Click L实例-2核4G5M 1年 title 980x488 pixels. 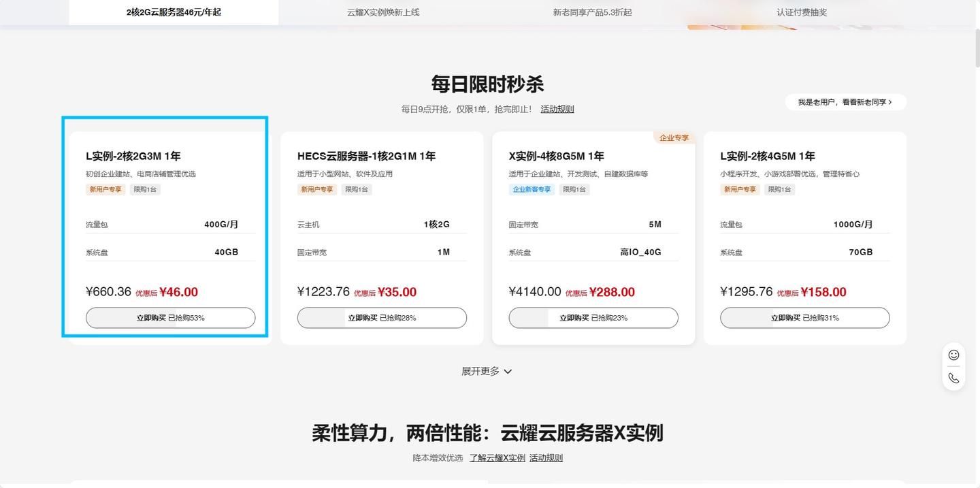[x=768, y=156]
